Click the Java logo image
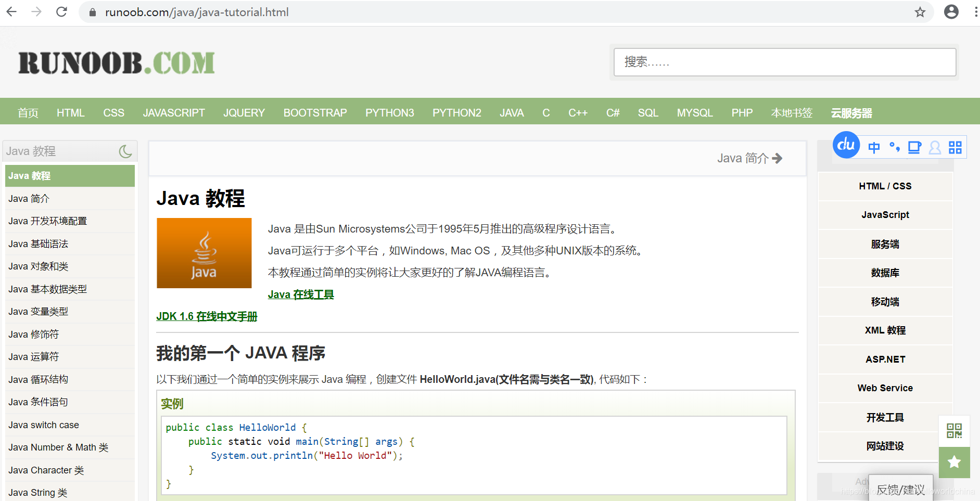The height and width of the screenshot is (501, 980). click(204, 253)
